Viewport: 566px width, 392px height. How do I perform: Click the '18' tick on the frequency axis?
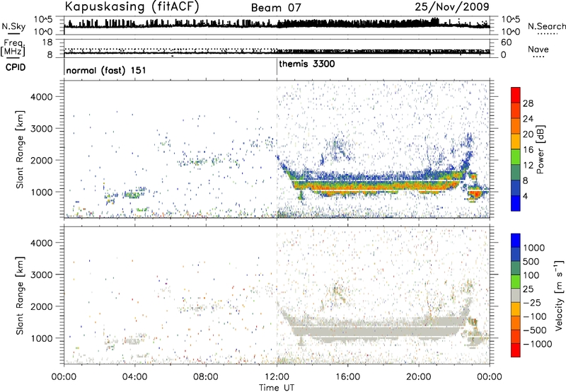(x=47, y=42)
